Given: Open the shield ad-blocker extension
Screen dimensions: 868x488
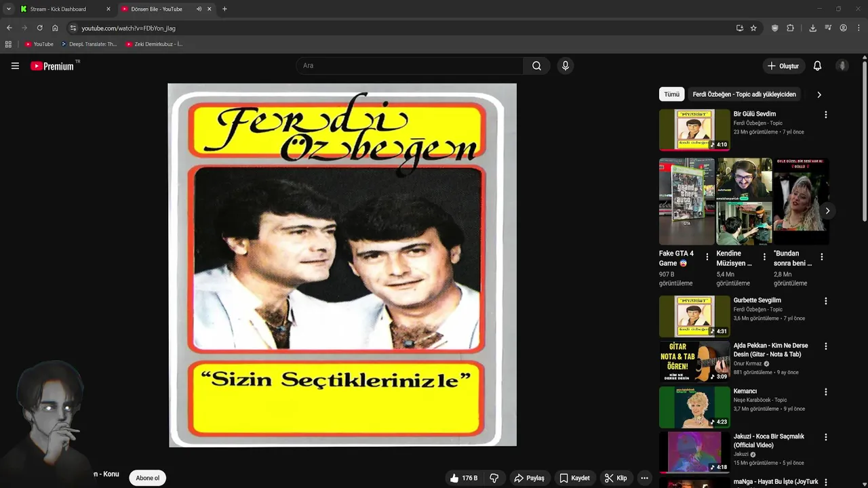Looking at the screenshot, I should pyautogui.click(x=775, y=28).
